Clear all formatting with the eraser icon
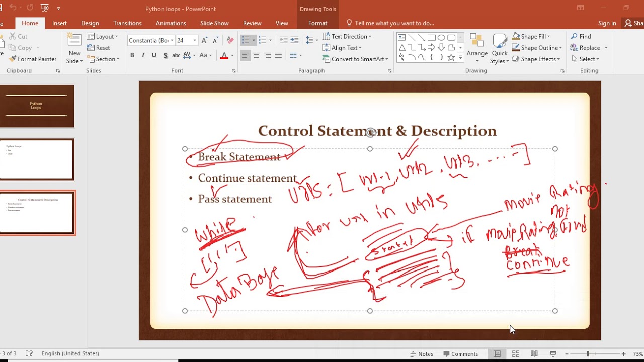The width and height of the screenshot is (644, 362). [x=230, y=40]
